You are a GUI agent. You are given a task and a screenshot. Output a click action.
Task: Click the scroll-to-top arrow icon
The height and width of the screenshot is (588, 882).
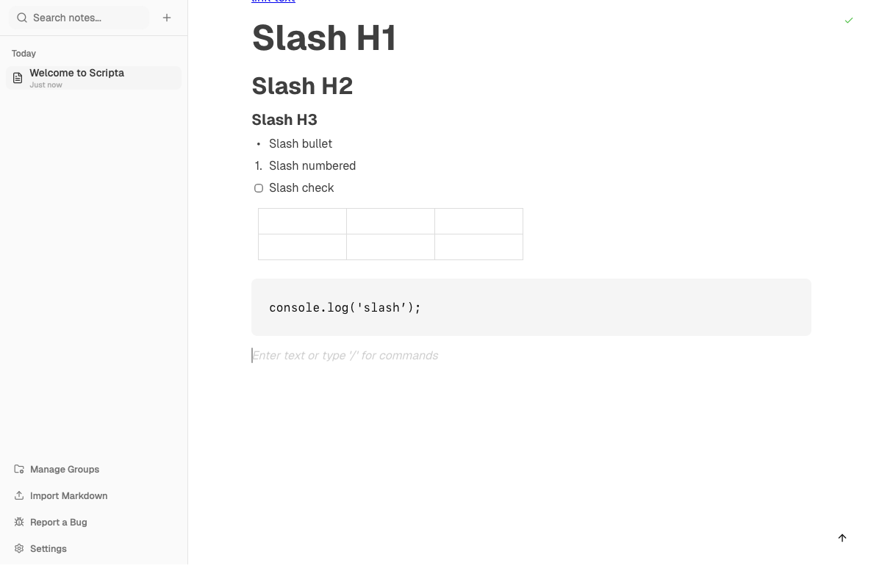pos(842,538)
